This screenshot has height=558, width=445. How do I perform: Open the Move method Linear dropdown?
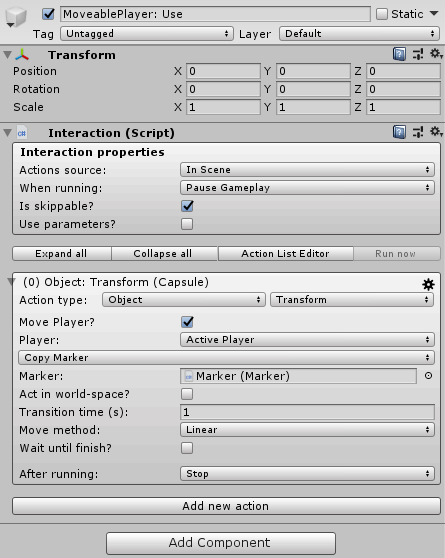pos(307,430)
